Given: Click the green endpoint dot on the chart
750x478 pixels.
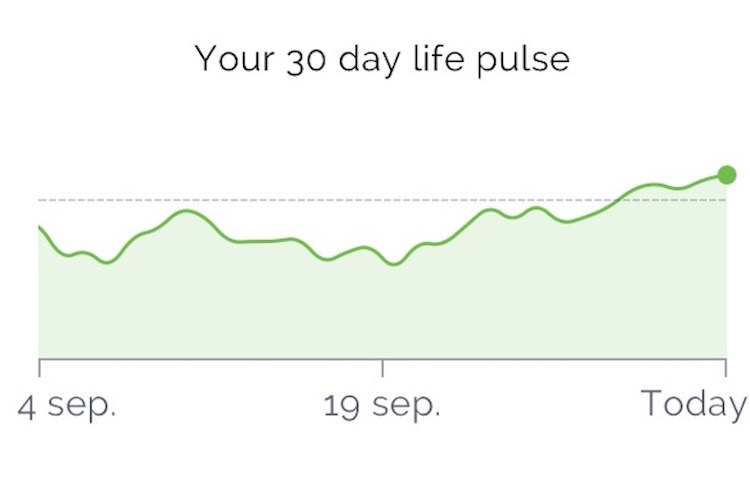Looking at the screenshot, I should (x=727, y=175).
